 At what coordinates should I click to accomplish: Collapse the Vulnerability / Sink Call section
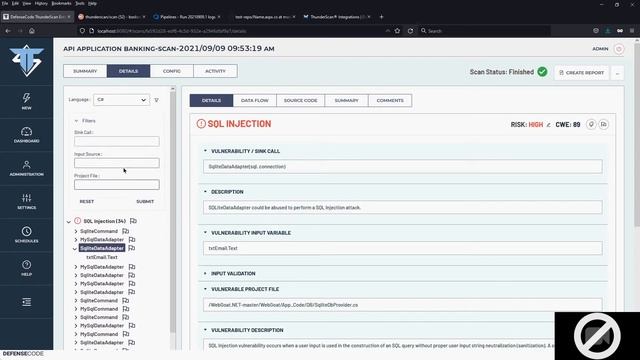[205, 151]
